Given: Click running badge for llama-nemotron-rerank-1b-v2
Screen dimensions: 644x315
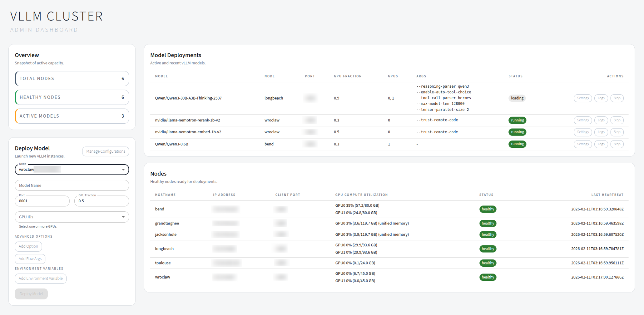Looking at the screenshot, I should coord(517,120).
